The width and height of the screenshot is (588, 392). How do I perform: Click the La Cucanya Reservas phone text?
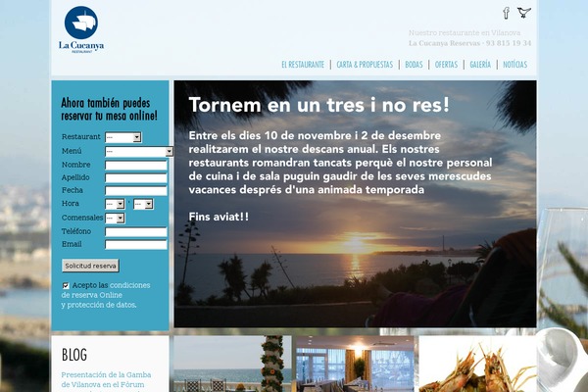click(469, 43)
